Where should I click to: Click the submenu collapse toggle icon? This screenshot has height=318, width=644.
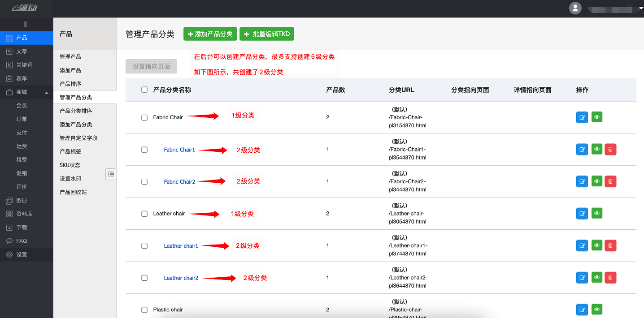[x=111, y=174]
